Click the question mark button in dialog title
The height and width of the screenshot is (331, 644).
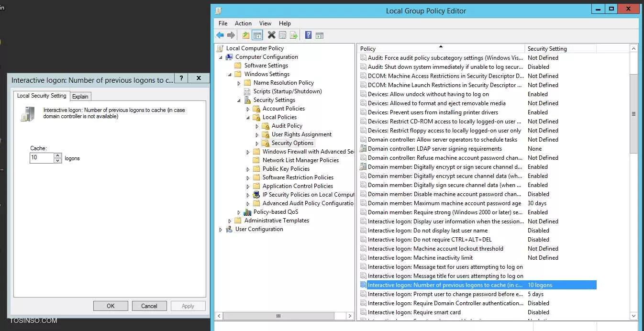pos(181,78)
